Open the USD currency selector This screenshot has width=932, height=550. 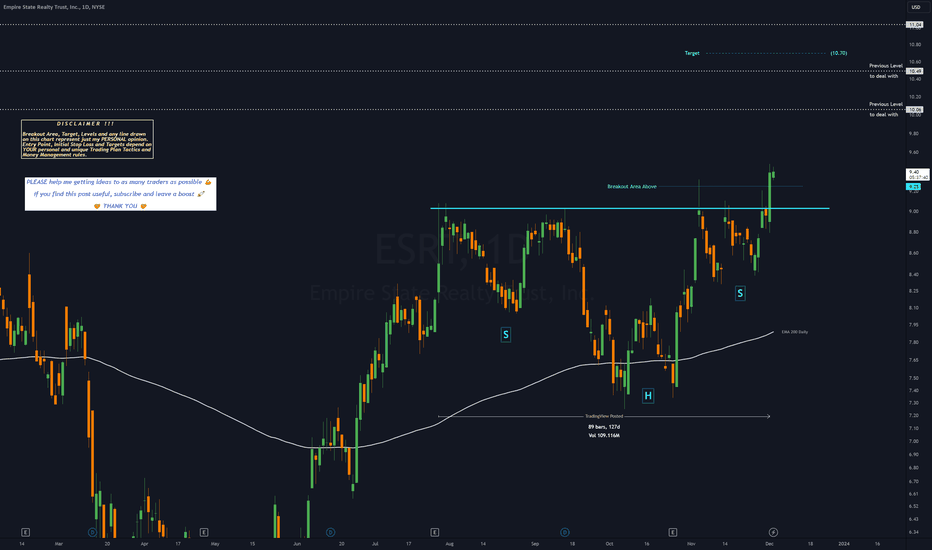(x=915, y=7)
